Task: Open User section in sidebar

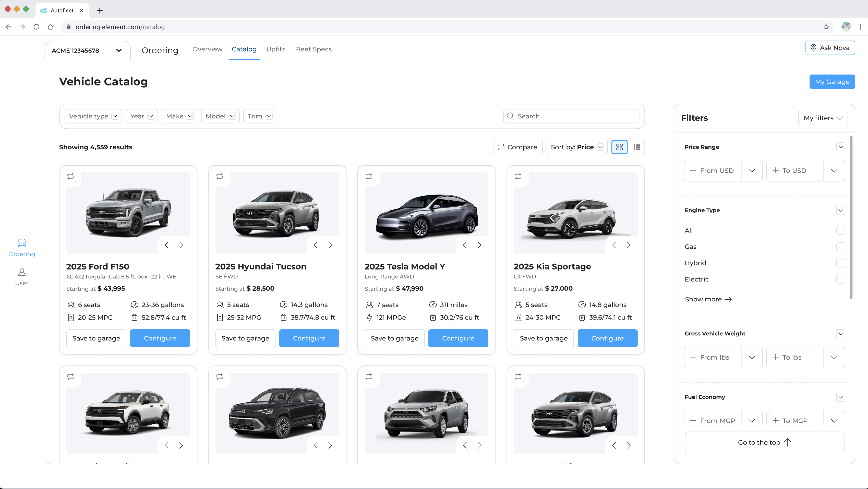Action: pyautogui.click(x=21, y=277)
